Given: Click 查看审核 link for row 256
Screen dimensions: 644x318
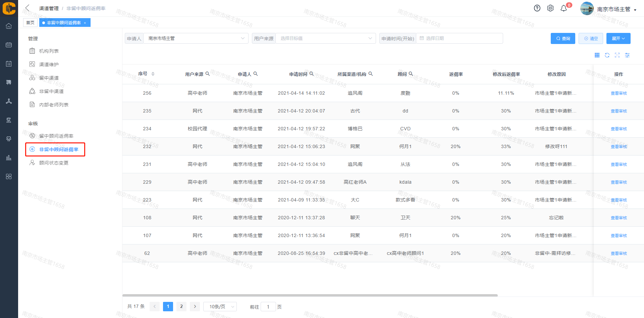Looking at the screenshot, I should (x=619, y=93).
